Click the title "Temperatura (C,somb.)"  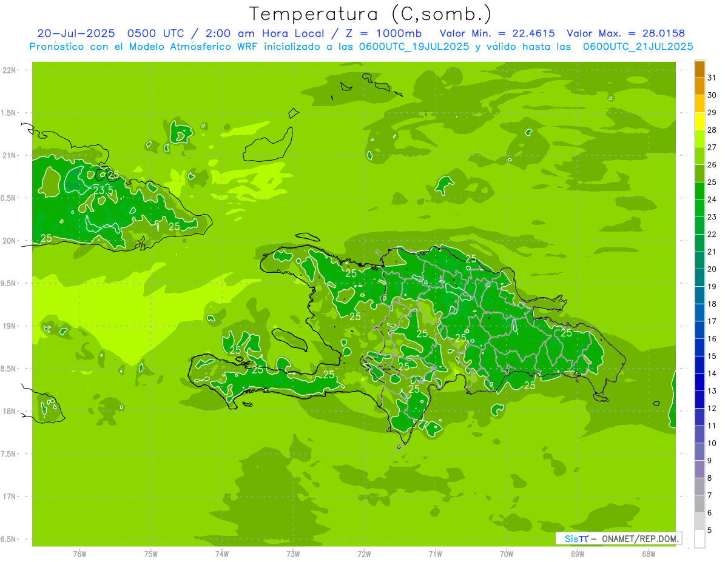click(370, 14)
